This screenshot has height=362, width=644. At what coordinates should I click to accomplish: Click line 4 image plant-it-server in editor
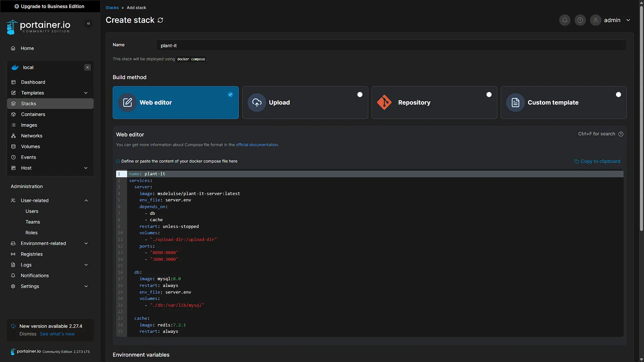(190, 193)
